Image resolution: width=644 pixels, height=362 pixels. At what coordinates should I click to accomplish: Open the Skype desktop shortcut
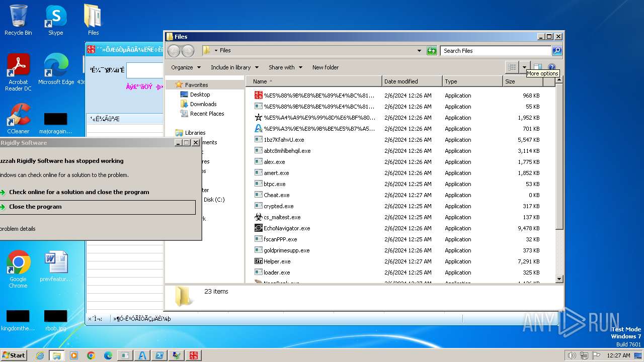click(x=55, y=20)
